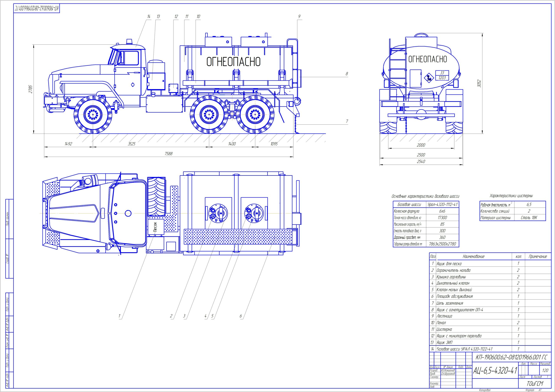Click the '7863х2500х2780' overall dimensions value
Screen dimensions: 555x392
(x=442, y=244)
